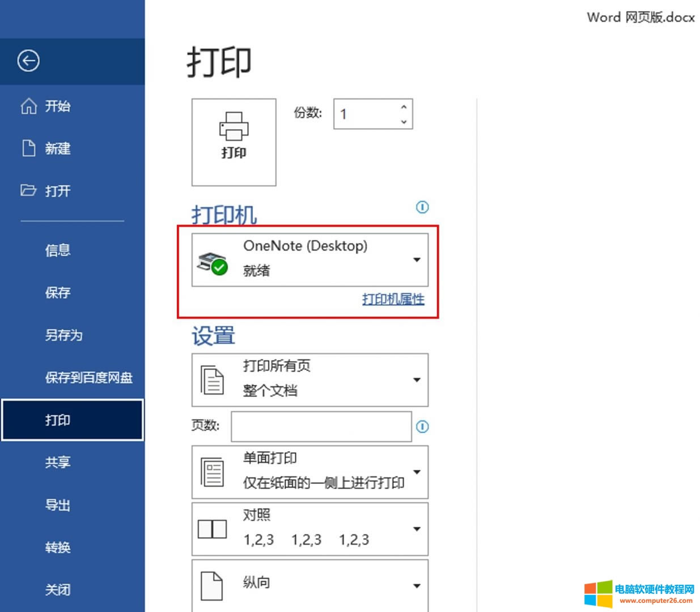This screenshot has height=612, width=700.
Task: Select 信息 in the sidebar menu
Action: pos(58,250)
